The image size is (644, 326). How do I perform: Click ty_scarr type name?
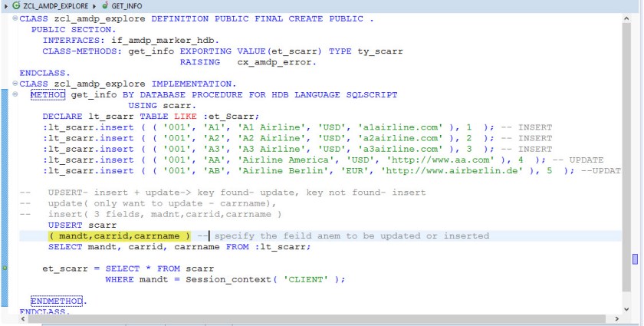tap(380, 51)
